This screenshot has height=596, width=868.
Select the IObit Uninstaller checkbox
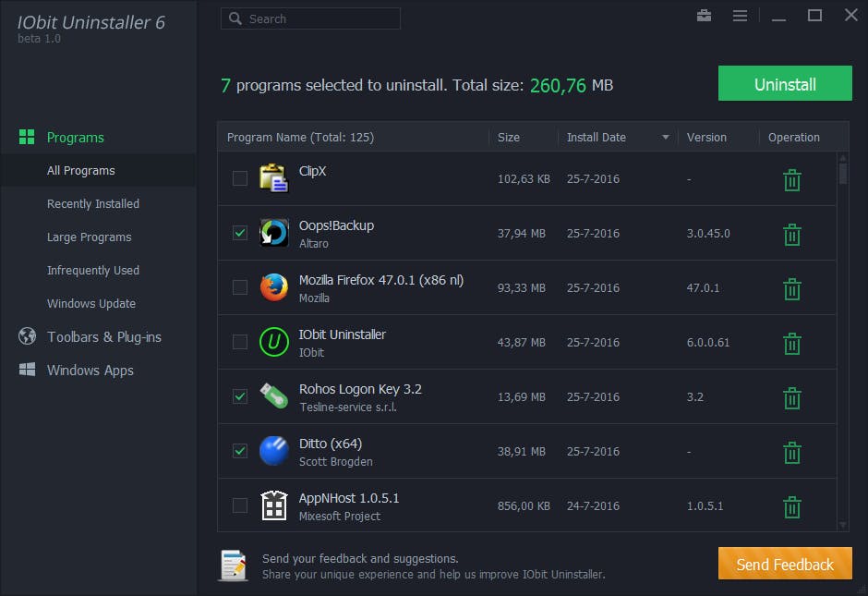click(240, 342)
